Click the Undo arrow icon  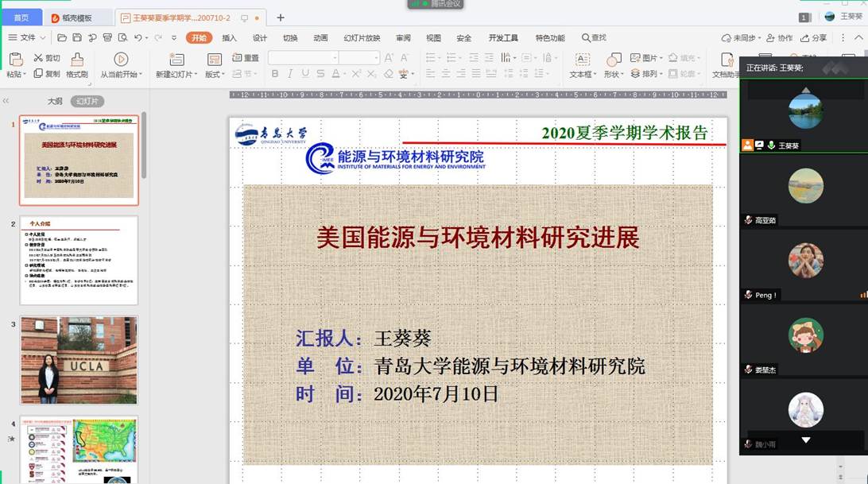click(x=138, y=37)
